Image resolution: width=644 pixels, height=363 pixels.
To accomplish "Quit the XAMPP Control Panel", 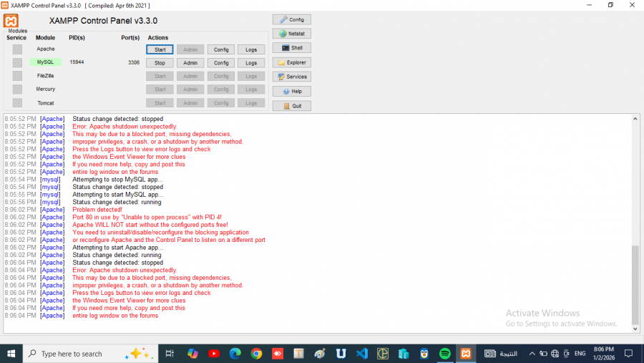I will [x=291, y=106].
